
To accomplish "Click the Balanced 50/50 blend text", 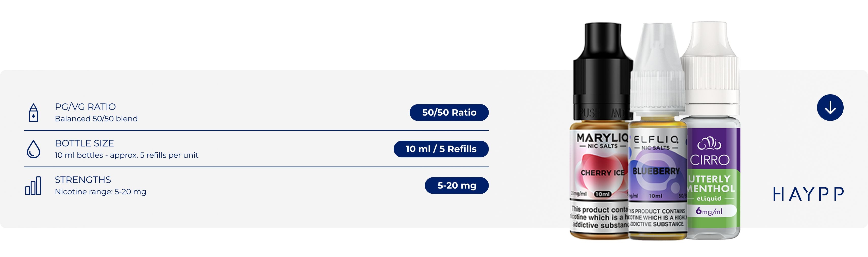I will pos(96,119).
